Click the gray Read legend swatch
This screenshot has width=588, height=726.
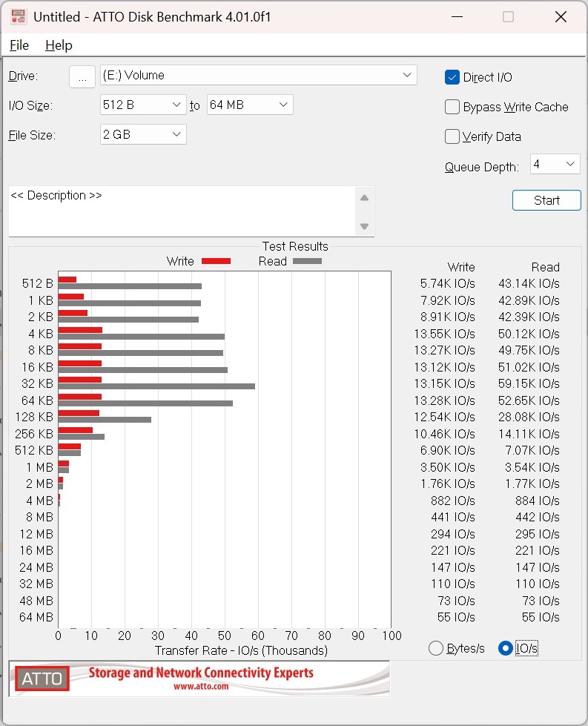[x=307, y=261]
